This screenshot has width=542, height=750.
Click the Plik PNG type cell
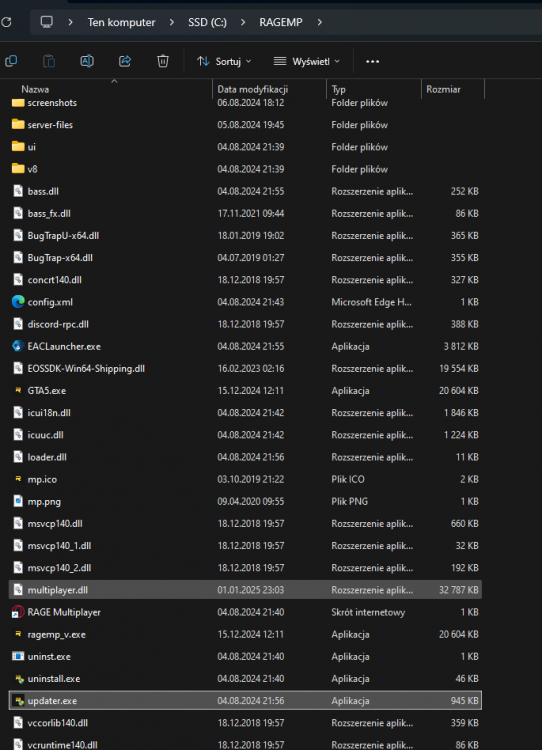pyautogui.click(x=349, y=501)
